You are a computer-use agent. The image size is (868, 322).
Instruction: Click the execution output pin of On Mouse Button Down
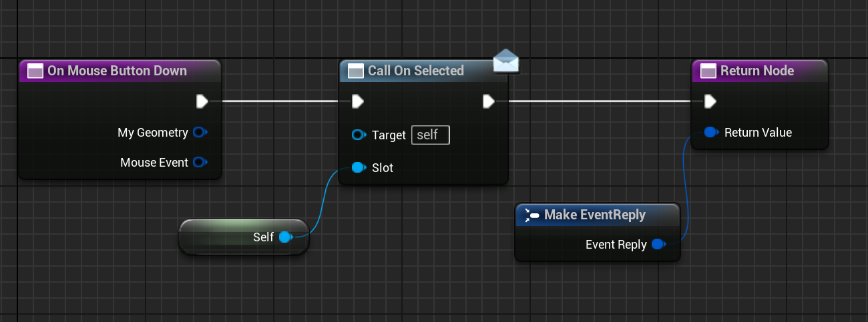(202, 101)
